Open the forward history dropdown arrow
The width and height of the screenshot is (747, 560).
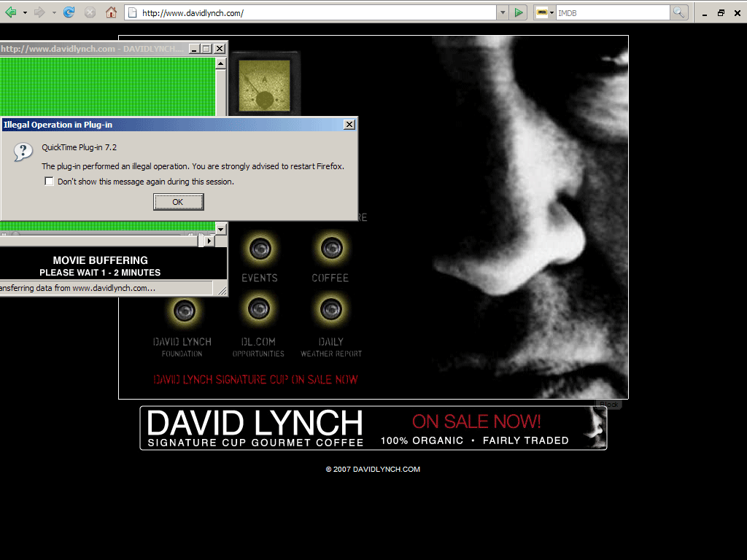click(54, 13)
